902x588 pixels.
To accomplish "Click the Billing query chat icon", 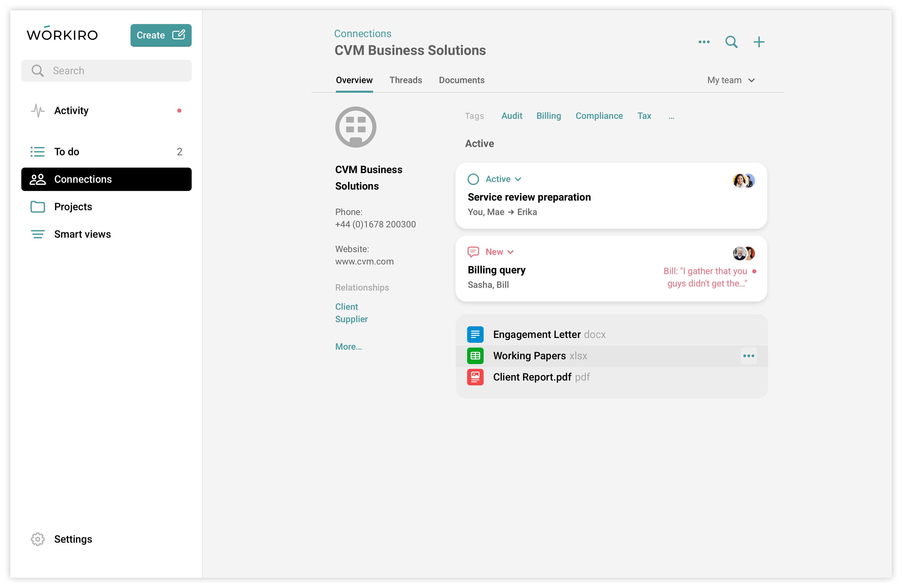I will (473, 252).
